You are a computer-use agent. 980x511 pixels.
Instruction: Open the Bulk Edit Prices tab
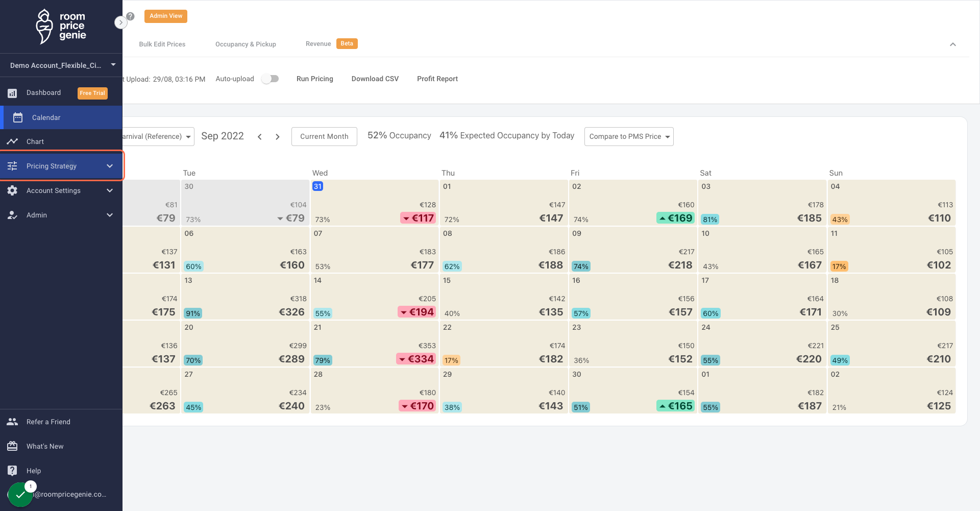tap(162, 44)
